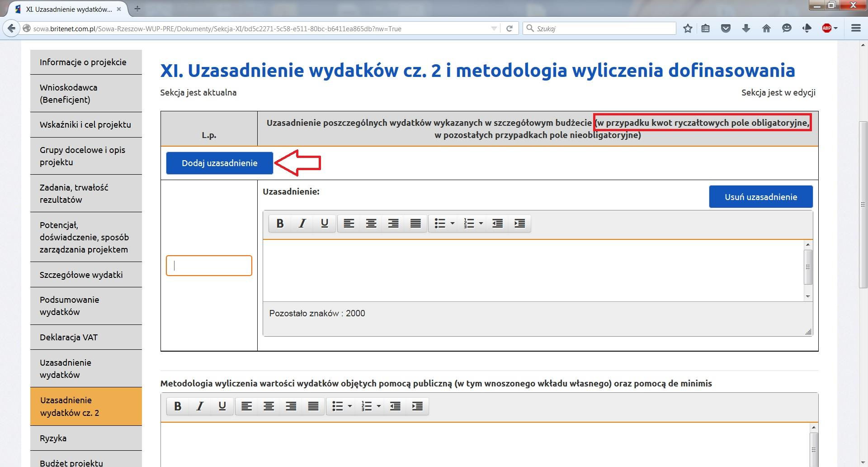Screen dimensions: 868x467
Task: Click inside the Metodologia text area
Action: (485, 445)
